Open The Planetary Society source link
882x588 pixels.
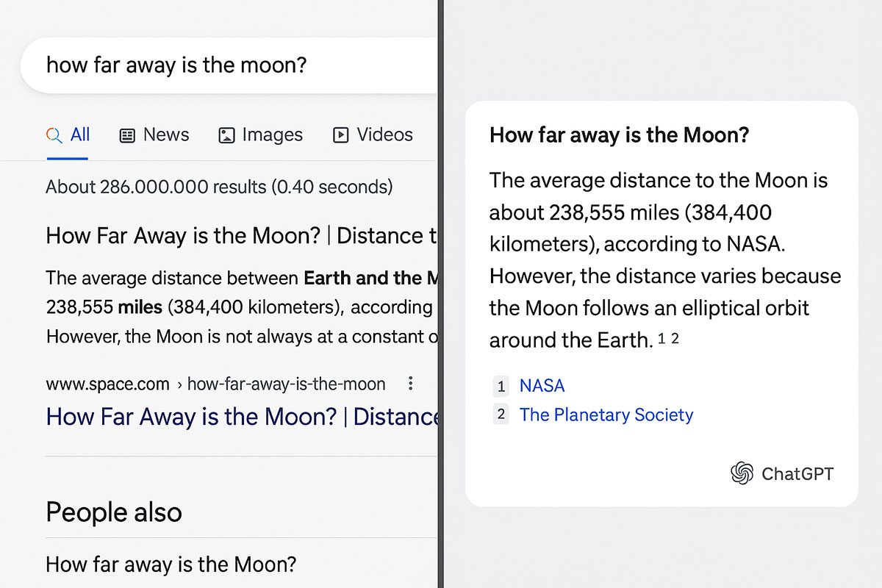pos(606,415)
